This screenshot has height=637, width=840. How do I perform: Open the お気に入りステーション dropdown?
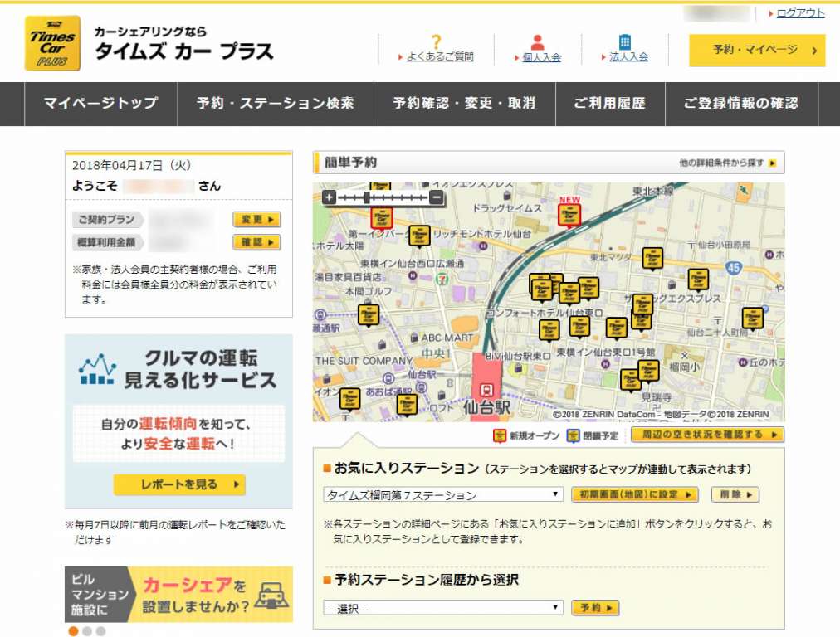[442, 494]
